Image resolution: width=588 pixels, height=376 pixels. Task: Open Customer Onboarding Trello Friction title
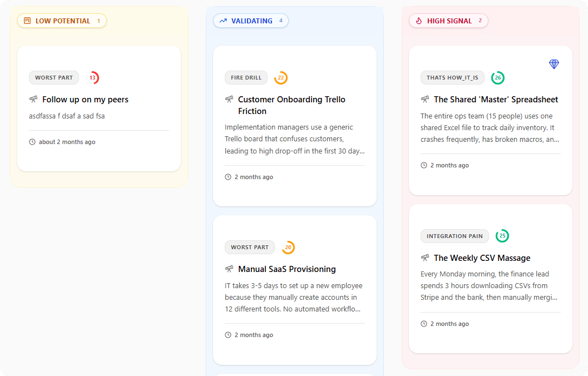click(291, 105)
